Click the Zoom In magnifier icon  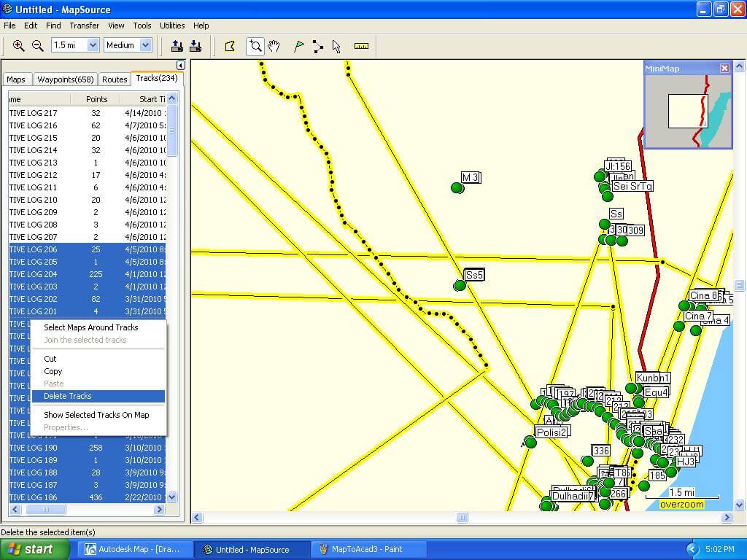(19, 46)
